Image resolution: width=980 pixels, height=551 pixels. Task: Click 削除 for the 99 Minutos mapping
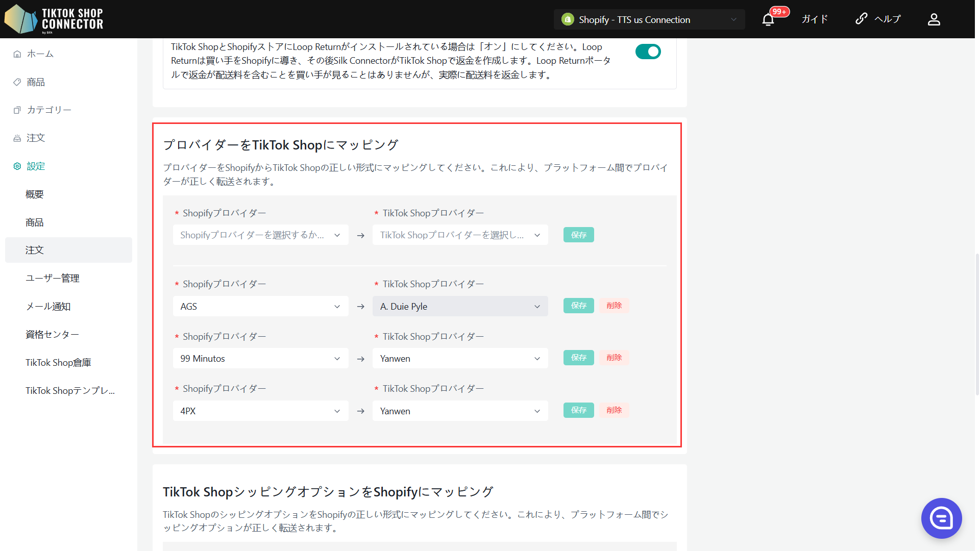(x=614, y=358)
